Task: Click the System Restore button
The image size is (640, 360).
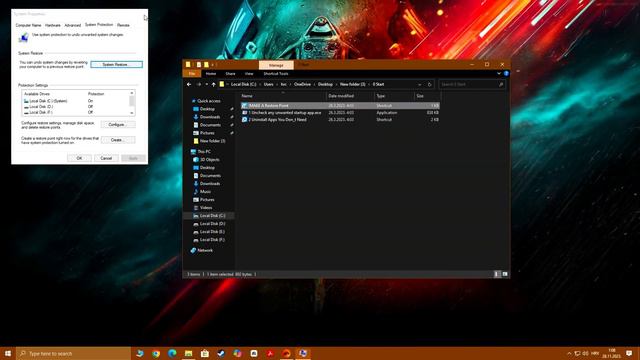Action: click(x=116, y=64)
